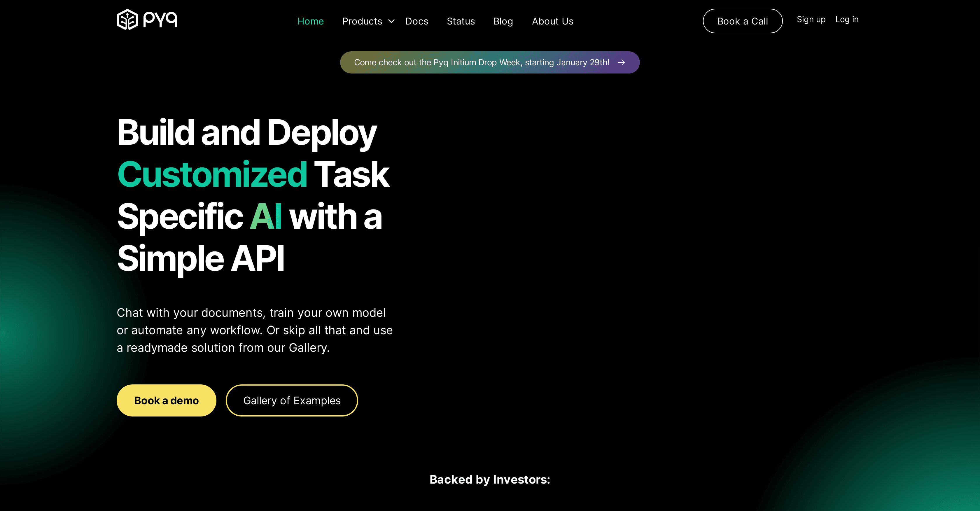The width and height of the screenshot is (980, 511).
Task: Go to the About Us page
Action: pos(552,21)
